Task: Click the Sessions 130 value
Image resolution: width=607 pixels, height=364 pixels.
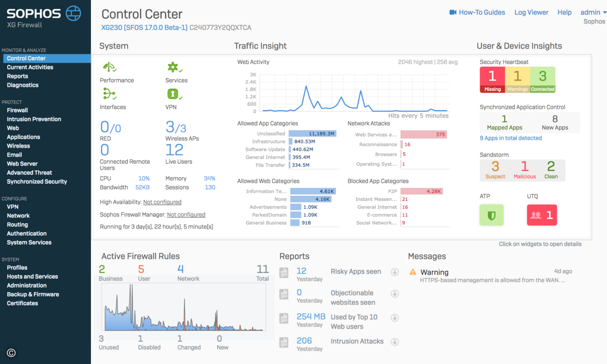Action: tap(210, 188)
